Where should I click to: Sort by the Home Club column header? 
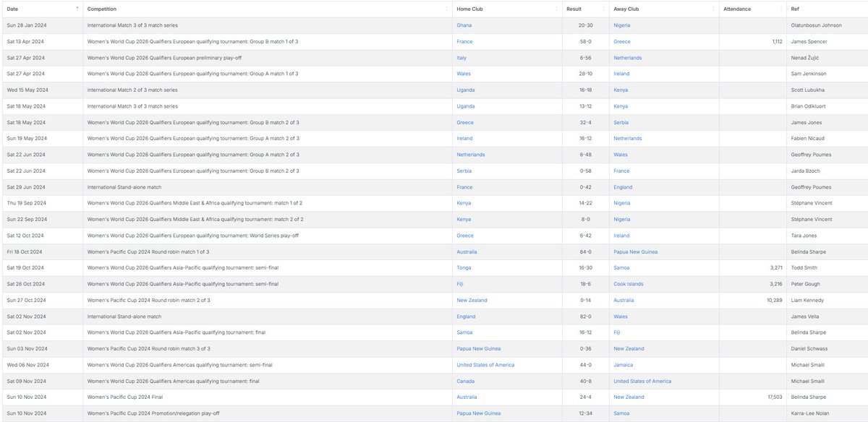point(507,9)
